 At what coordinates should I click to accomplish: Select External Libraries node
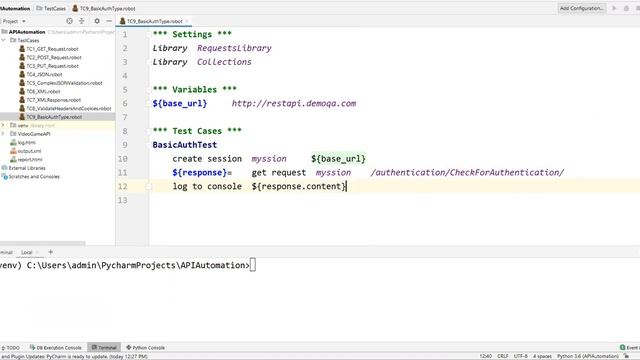27,168
